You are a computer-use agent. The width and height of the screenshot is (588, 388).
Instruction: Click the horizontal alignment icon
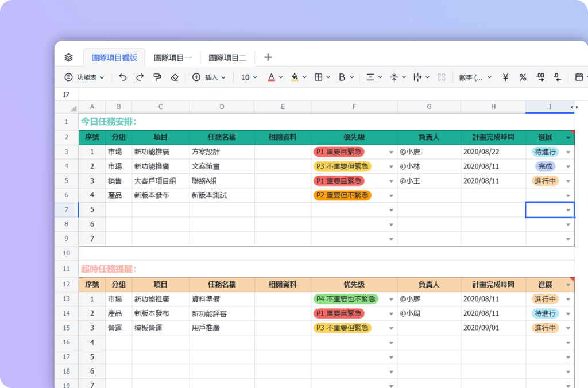click(370, 77)
